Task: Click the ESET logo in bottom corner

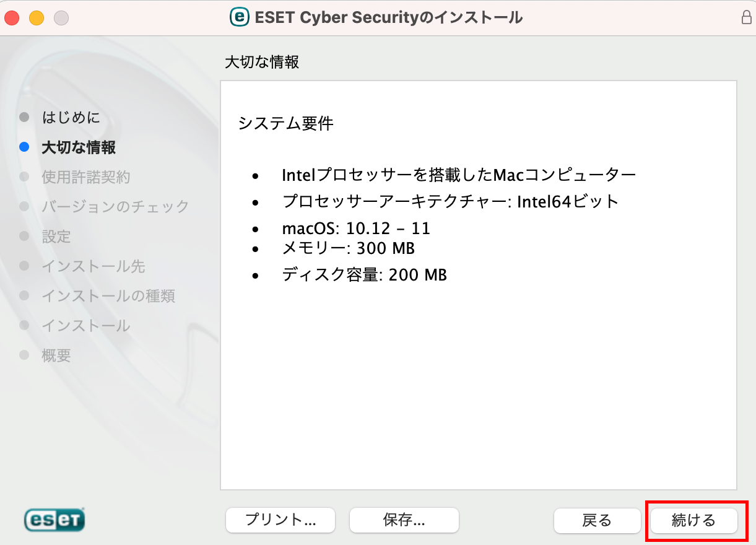Action: 54,520
